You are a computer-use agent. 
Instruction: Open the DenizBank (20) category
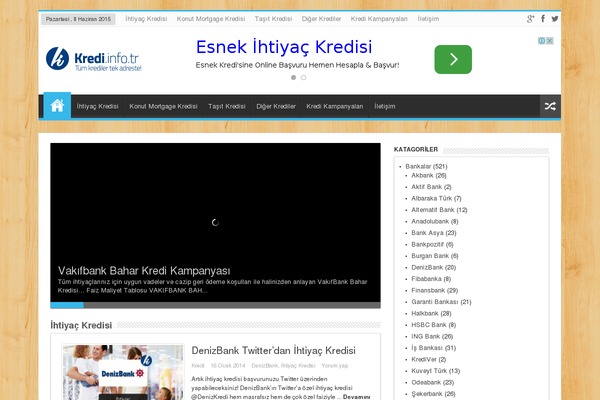(434, 267)
